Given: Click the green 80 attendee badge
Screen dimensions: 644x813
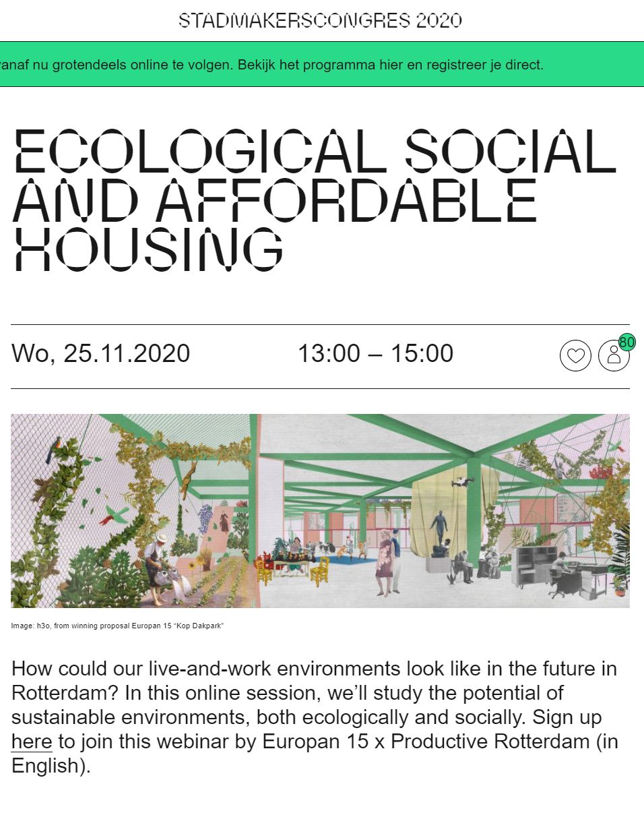Looking at the screenshot, I should click(627, 342).
